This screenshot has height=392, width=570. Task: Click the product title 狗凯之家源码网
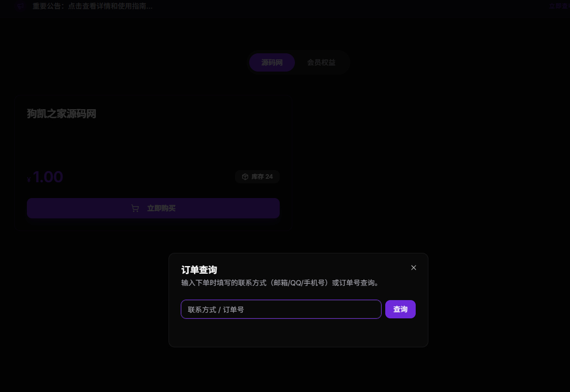[x=60, y=114]
